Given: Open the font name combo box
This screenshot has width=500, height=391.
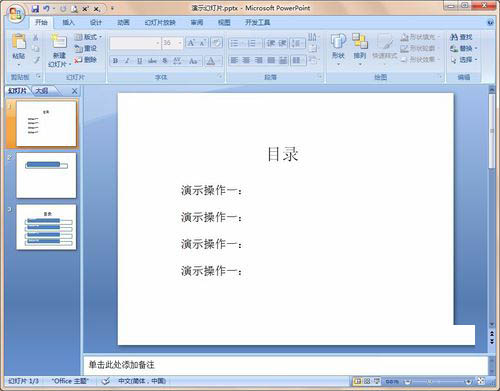Looking at the screenshot, I should (x=135, y=43).
